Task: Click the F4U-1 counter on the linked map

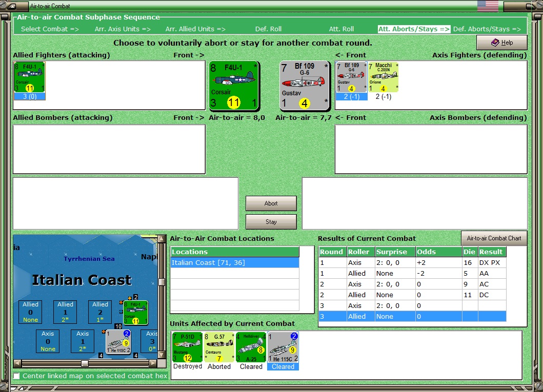Action: [135, 313]
